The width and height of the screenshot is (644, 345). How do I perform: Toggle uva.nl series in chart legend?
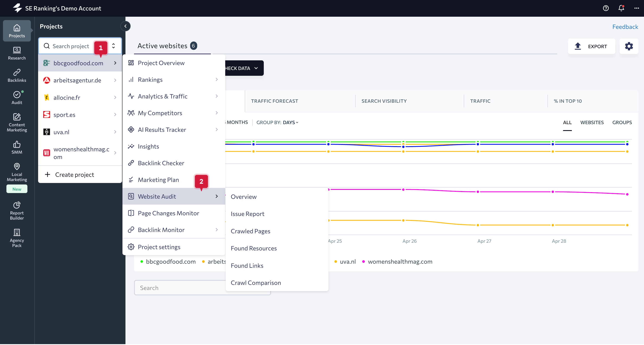(345, 262)
